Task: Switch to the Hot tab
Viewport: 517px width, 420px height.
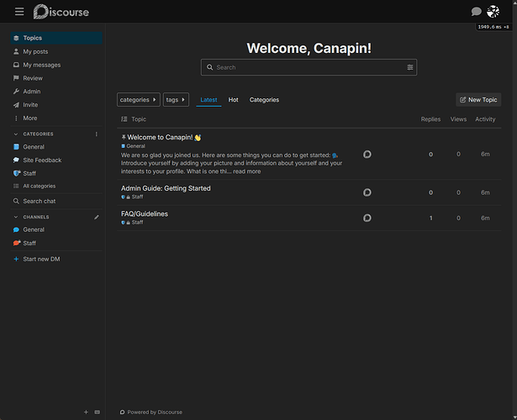Action: (234, 100)
